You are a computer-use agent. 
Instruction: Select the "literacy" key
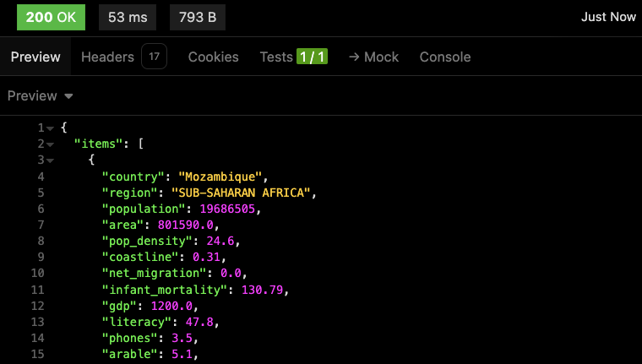tap(137, 322)
